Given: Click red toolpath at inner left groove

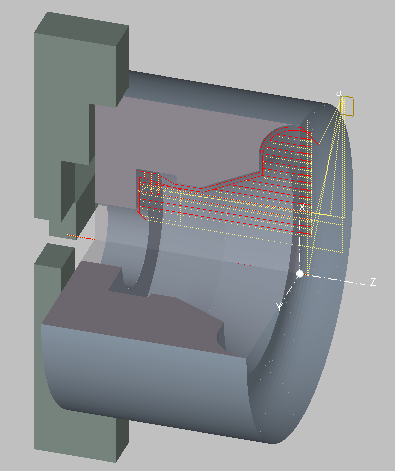Looking at the screenshot, I should [147, 193].
